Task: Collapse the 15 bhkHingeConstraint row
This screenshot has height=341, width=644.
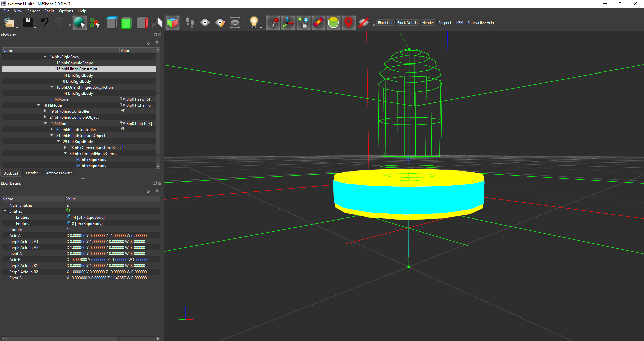Action: click(52, 69)
